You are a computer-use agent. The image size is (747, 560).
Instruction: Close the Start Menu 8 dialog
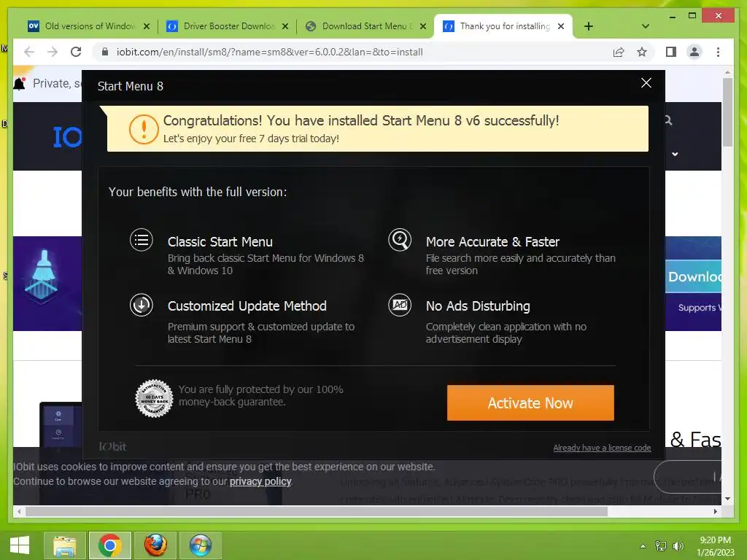(x=646, y=83)
